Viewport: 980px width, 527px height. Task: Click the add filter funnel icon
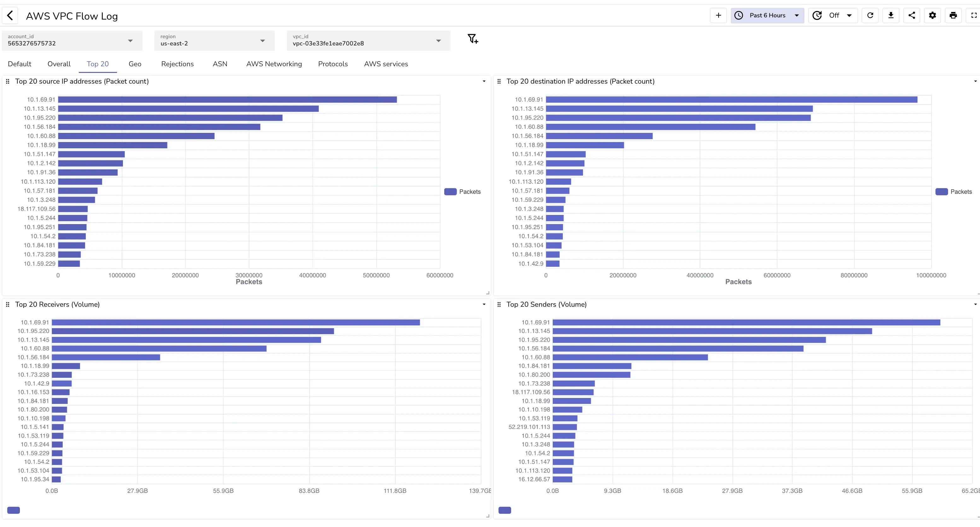(x=472, y=39)
